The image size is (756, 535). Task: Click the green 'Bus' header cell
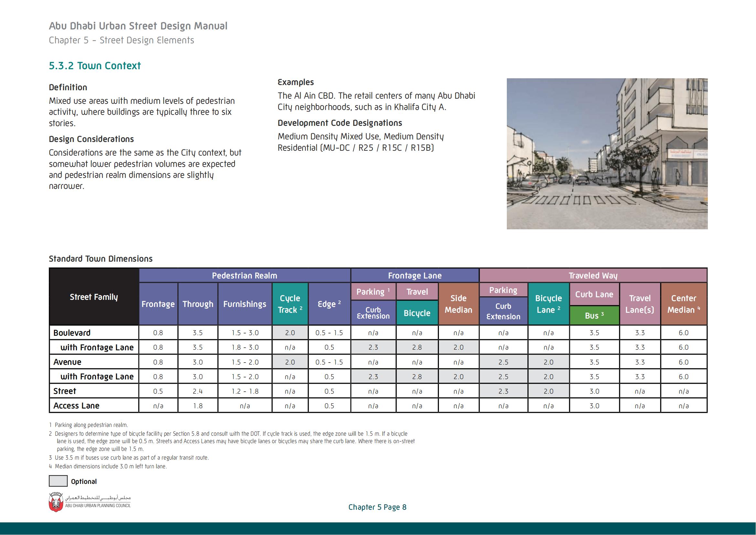click(594, 315)
